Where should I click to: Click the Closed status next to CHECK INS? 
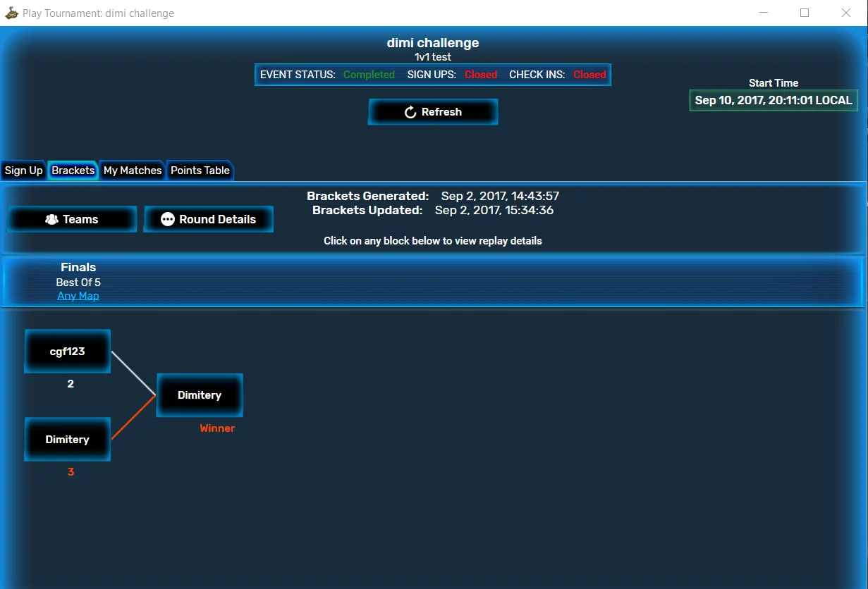click(x=589, y=75)
